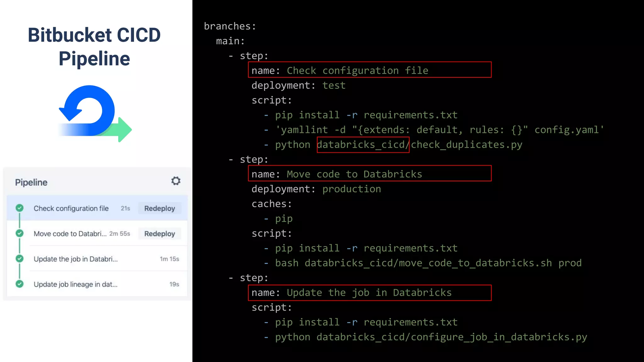Click 'name: Check configuration file' code line
The height and width of the screenshot is (362, 644).
pos(340,70)
